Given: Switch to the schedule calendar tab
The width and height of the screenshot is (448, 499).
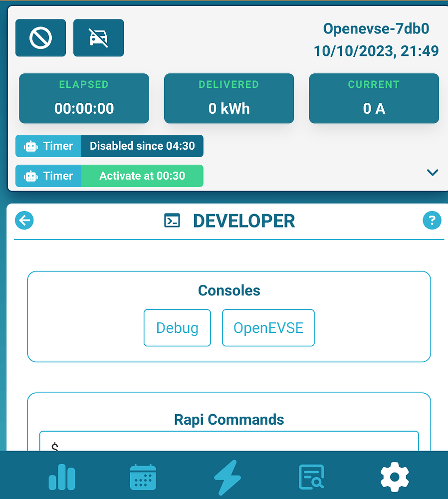Looking at the screenshot, I should coord(143,477).
